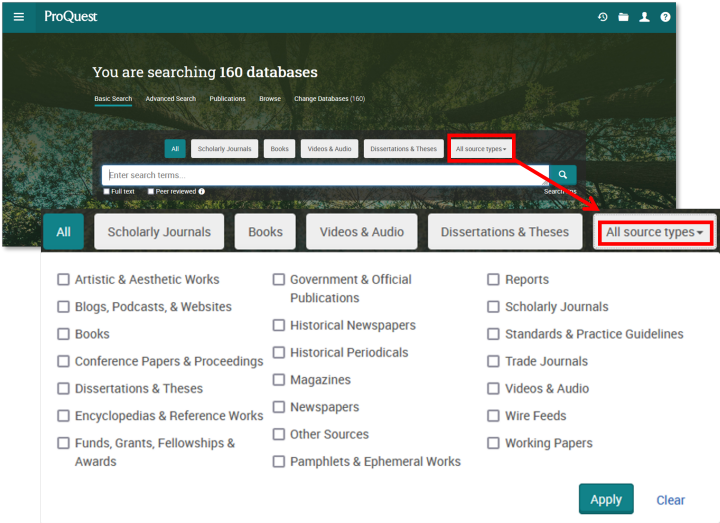Click the Peer reviewed info icon
Screen dimensions: 720x523
(x=201, y=191)
